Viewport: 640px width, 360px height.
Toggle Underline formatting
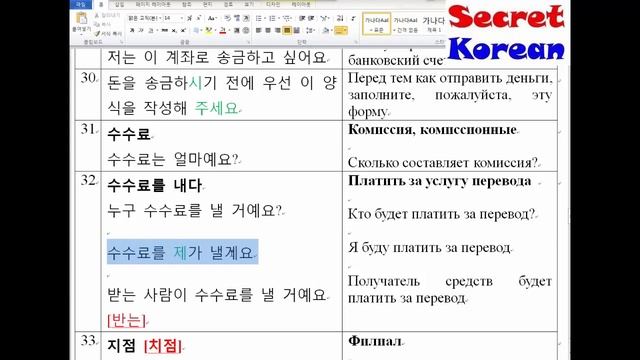tap(150, 30)
